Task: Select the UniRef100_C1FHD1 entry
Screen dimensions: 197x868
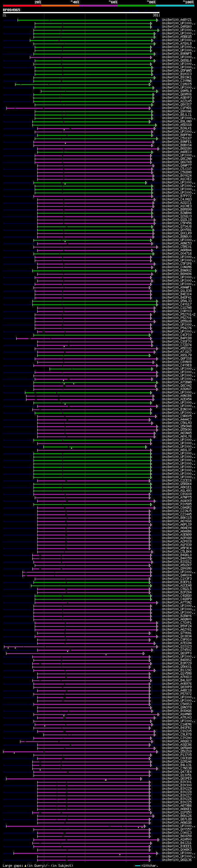Action: pos(177,108)
